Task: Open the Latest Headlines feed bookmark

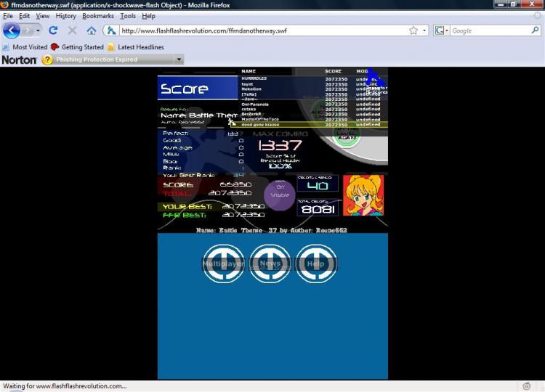Action: [x=136, y=47]
